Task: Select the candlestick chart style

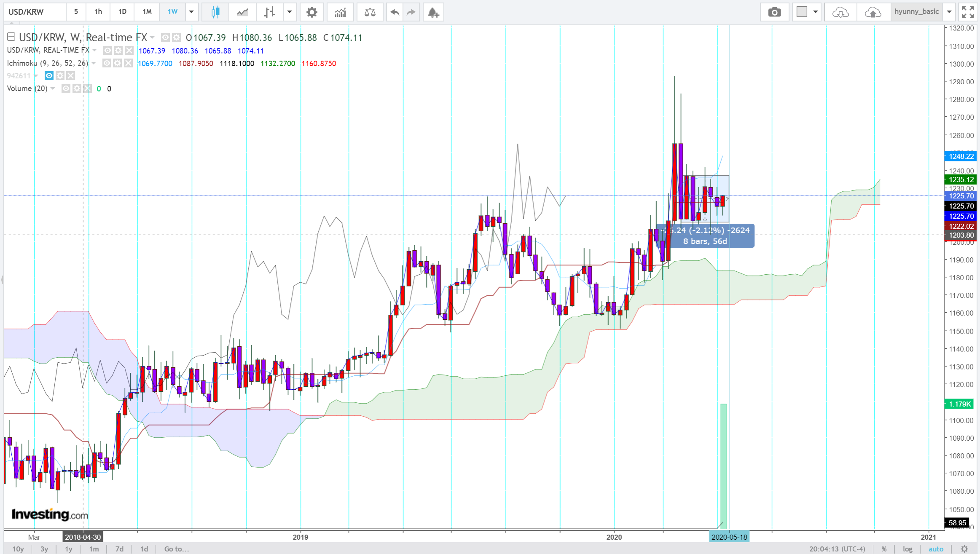Action: tap(215, 12)
